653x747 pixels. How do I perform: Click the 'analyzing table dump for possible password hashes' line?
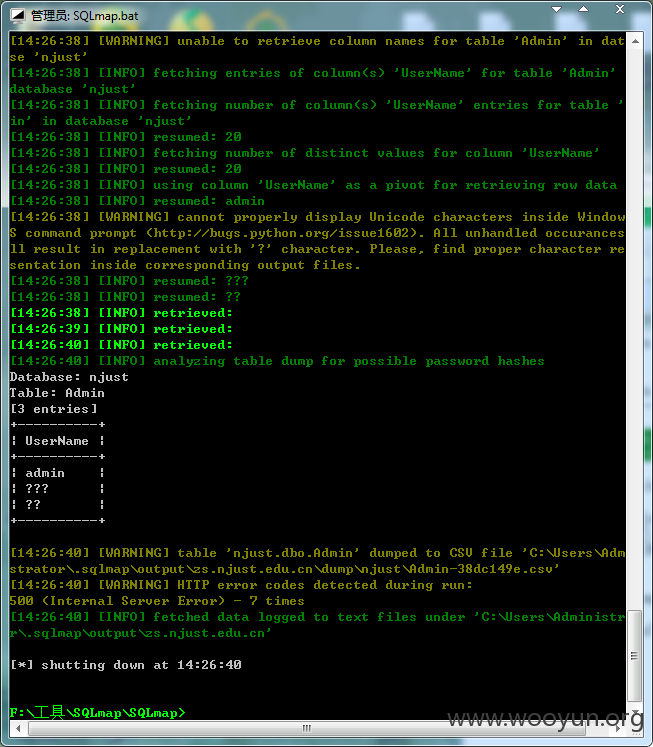(x=277, y=361)
